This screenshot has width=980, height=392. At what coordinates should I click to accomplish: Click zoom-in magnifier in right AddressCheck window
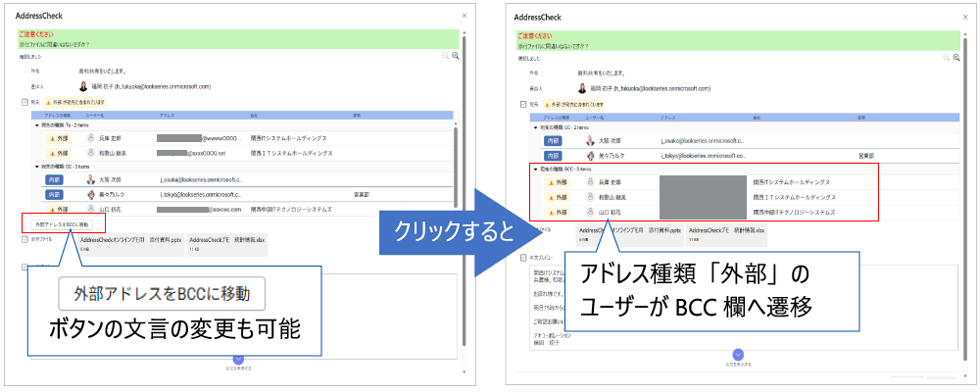[x=955, y=58]
